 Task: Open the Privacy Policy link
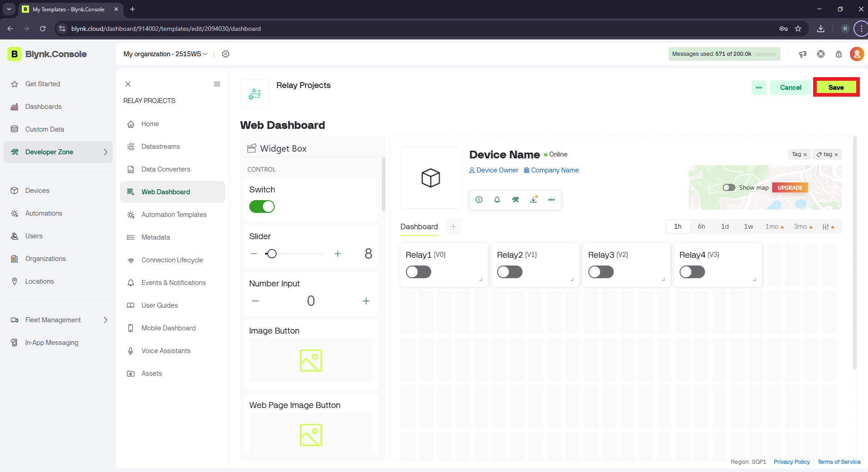click(x=791, y=462)
